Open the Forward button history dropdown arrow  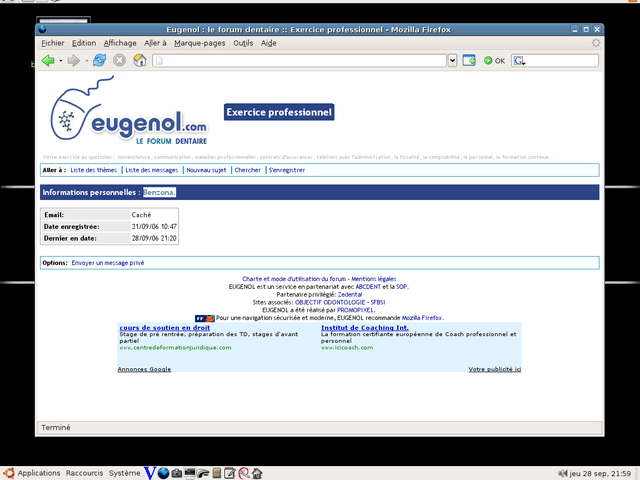[x=87, y=61]
